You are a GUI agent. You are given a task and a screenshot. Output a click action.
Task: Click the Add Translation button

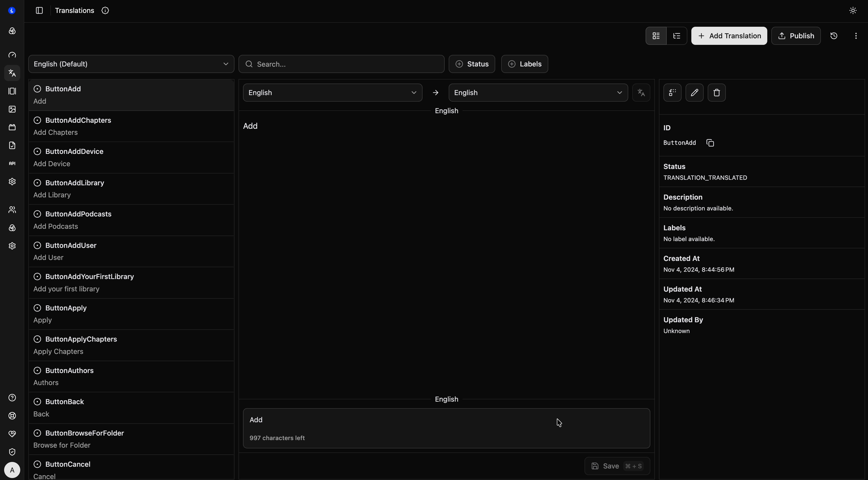[x=729, y=36]
